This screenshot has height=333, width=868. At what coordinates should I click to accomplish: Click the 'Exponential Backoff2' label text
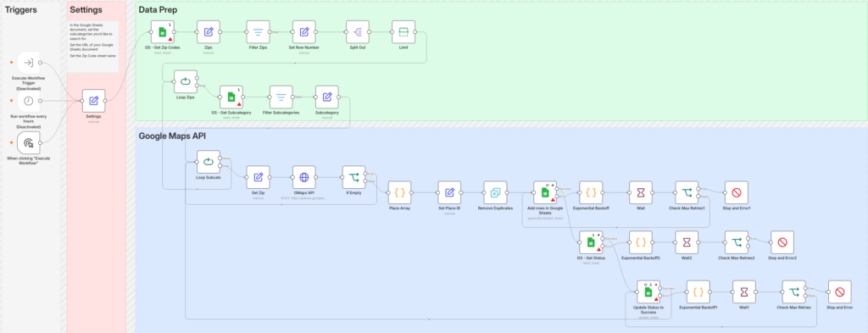tap(641, 258)
